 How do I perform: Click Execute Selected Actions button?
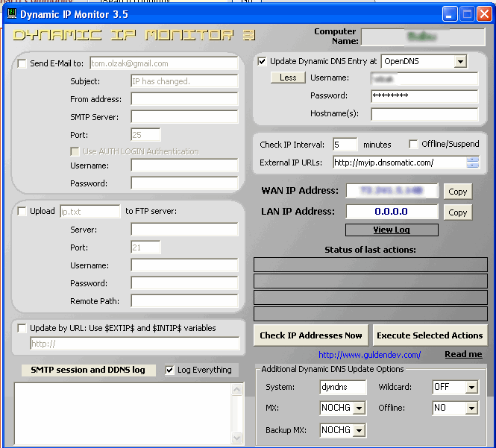(430, 335)
